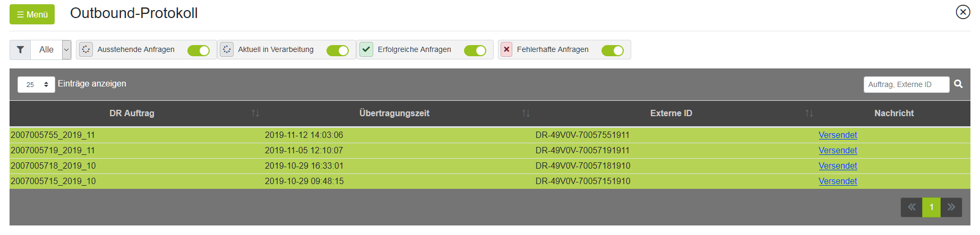Disable the Ausstehende Anfragen toggle
The width and height of the screenshot is (980, 235).
point(199,50)
